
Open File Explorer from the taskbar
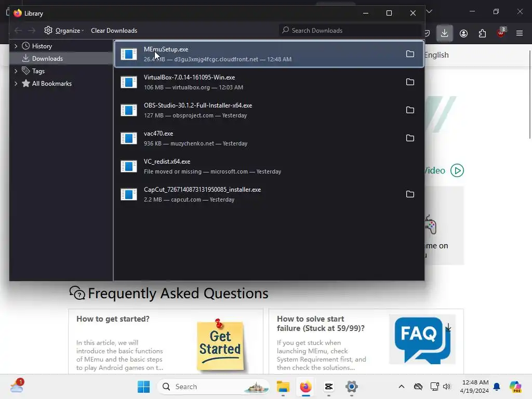click(x=283, y=387)
